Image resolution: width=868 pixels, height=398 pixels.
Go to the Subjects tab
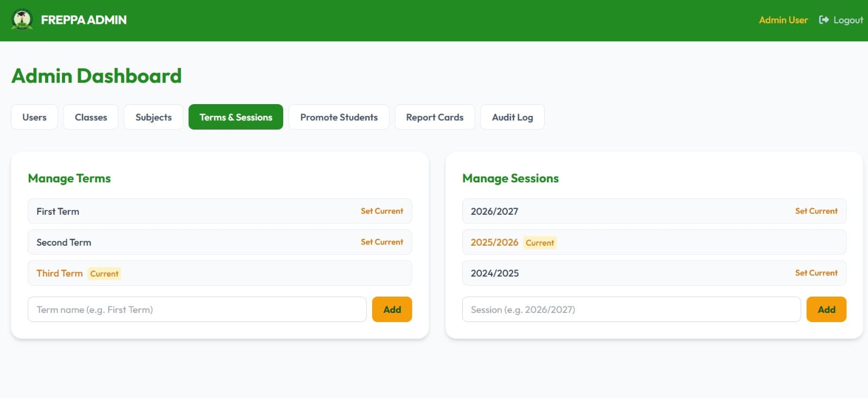[154, 117]
